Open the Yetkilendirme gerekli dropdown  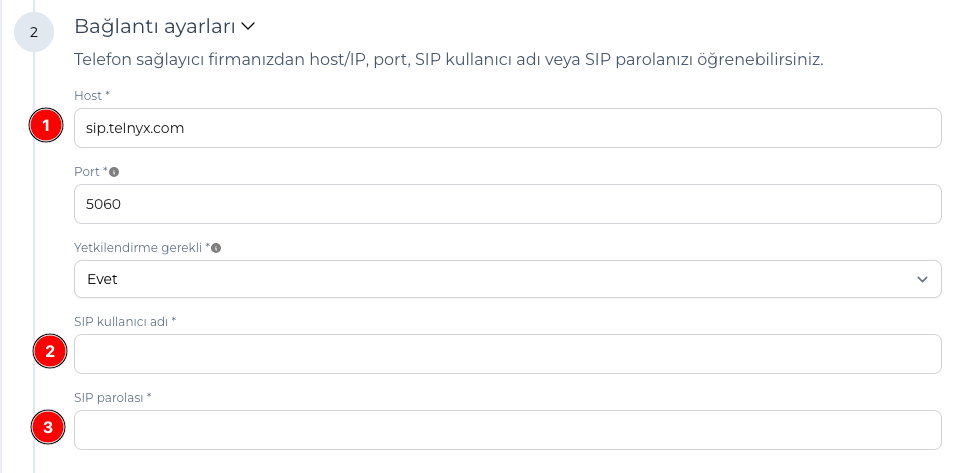(508, 279)
